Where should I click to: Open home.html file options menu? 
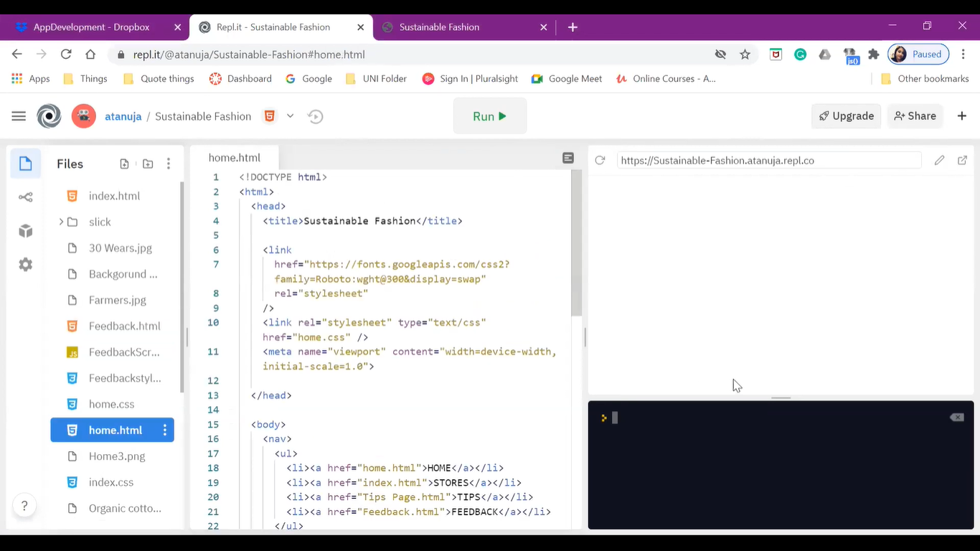point(165,430)
